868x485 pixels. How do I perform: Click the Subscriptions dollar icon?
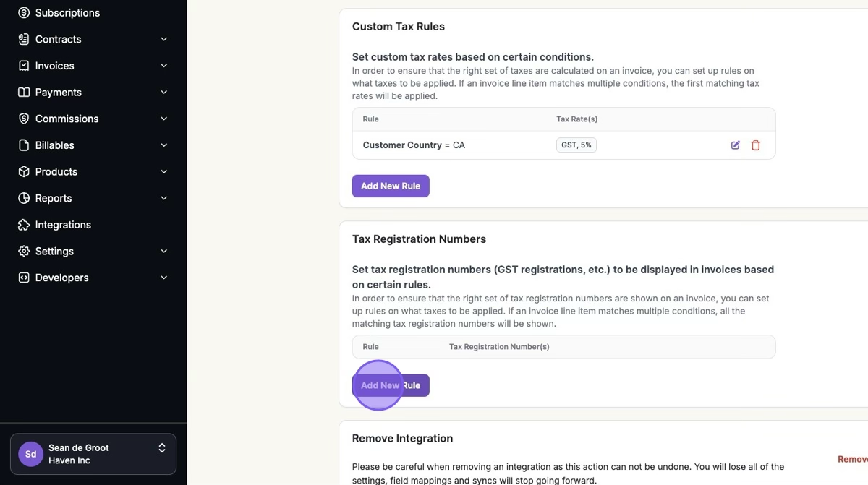(24, 13)
